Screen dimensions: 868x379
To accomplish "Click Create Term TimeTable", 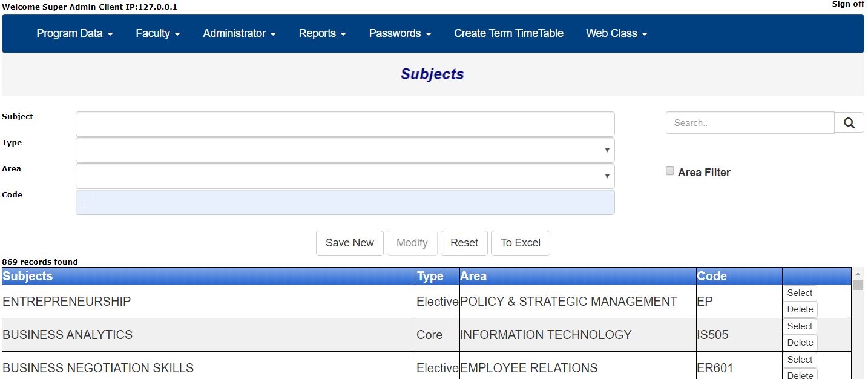I will [508, 33].
